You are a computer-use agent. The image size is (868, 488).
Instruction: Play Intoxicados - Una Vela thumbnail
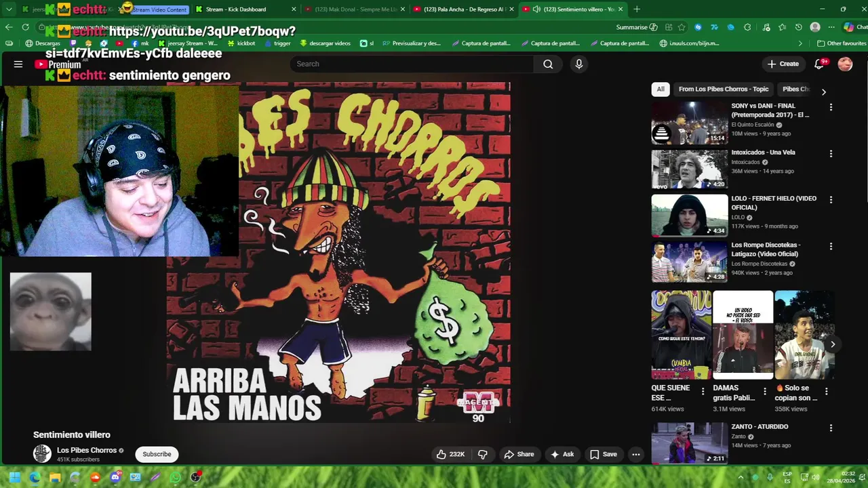pyautogui.click(x=689, y=169)
